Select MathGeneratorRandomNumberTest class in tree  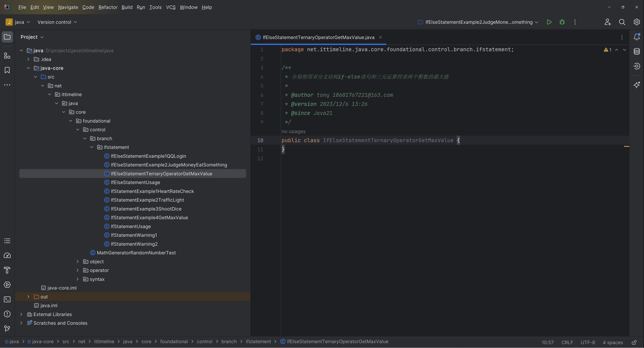coord(136,253)
